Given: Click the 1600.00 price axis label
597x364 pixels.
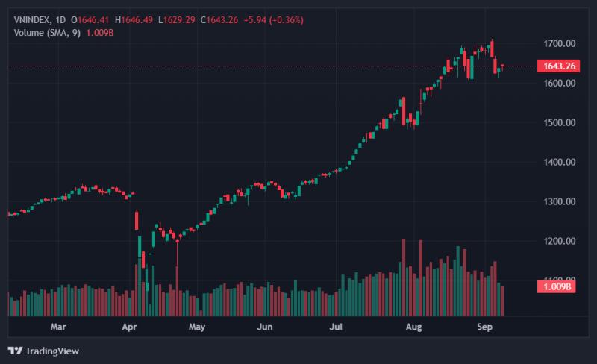Looking at the screenshot, I should click(x=559, y=83).
